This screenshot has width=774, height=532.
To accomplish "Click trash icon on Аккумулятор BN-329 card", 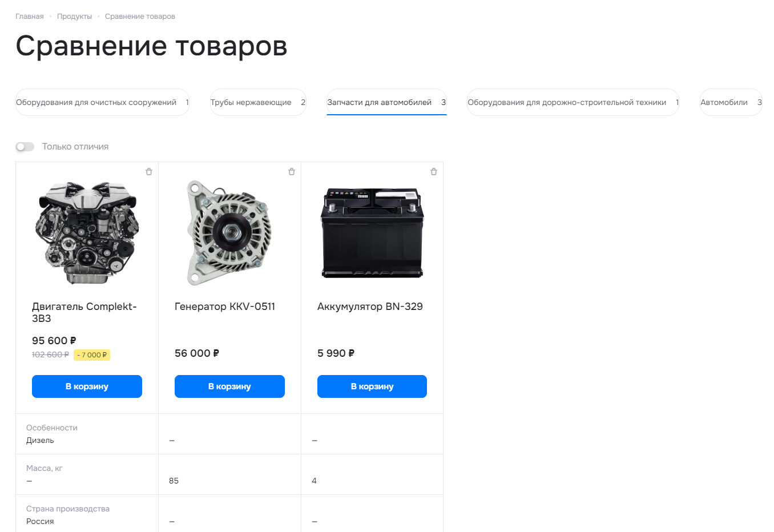I will click(434, 172).
